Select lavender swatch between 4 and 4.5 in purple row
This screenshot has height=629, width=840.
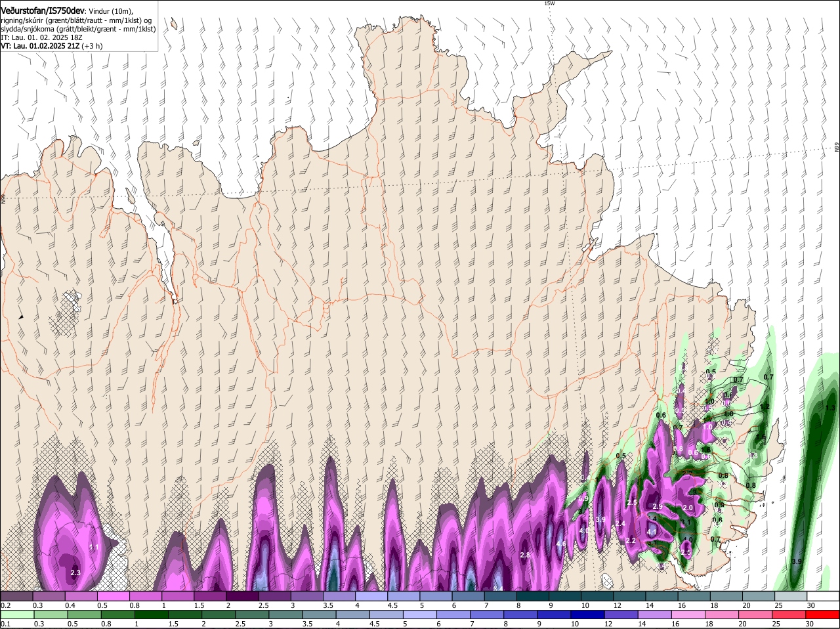[371, 596]
